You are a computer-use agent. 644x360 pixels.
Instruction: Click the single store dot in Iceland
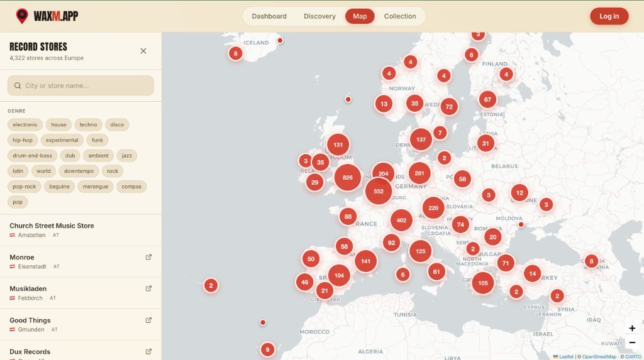click(280, 40)
